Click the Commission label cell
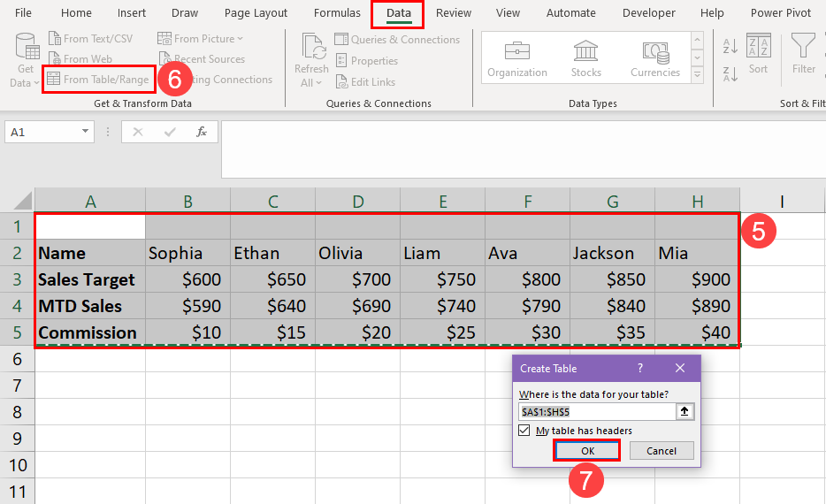Screen dimensions: 826x504 click(x=90, y=332)
